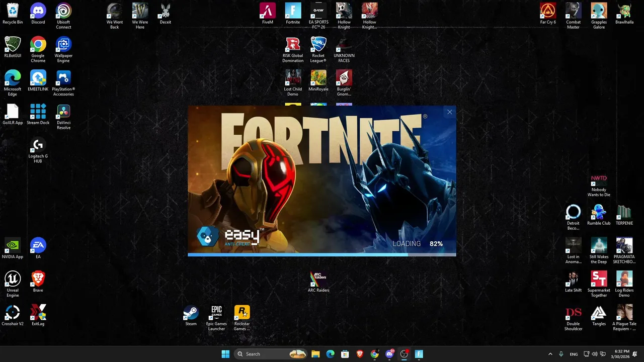
Task: Launch the EA app desktop shortcut
Action: (x=38, y=248)
